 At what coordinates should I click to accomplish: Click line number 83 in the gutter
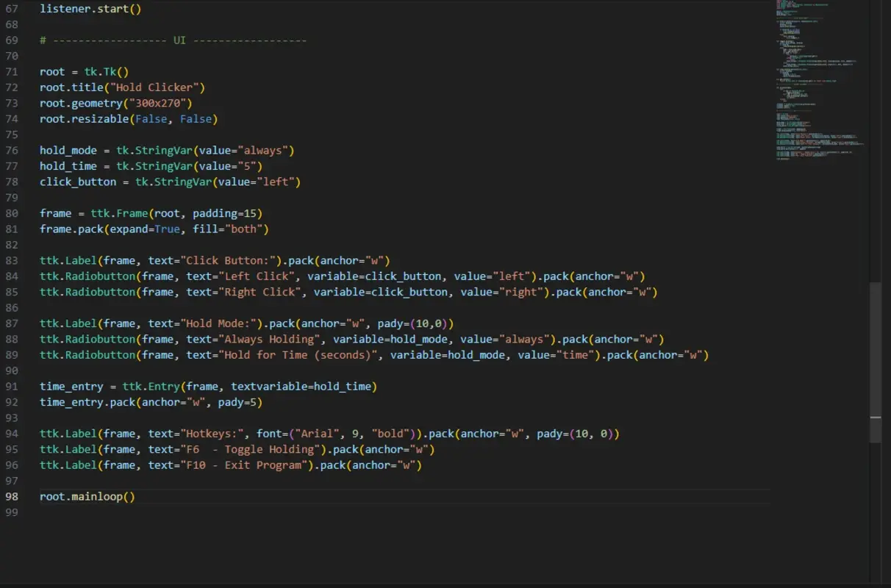pyautogui.click(x=12, y=260)
